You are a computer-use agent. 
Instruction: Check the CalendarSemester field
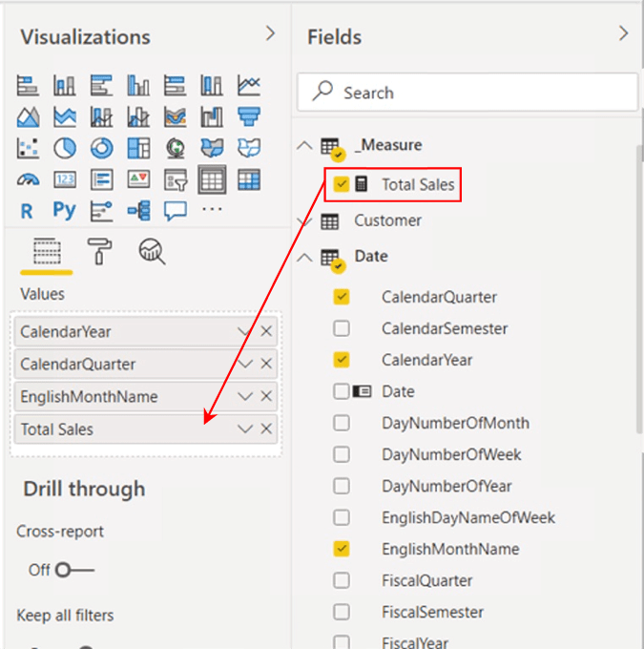pos(342,328)
